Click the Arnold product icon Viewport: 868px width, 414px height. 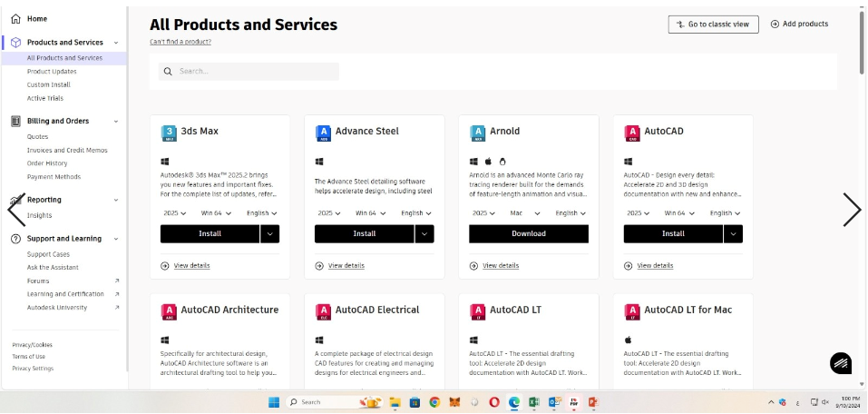pyautogui.click(x=477, y=133)
